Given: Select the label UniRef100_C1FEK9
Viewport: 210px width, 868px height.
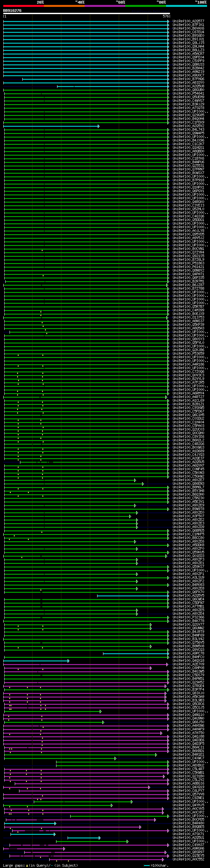Looking at the screenshot, I should [188, 122].
